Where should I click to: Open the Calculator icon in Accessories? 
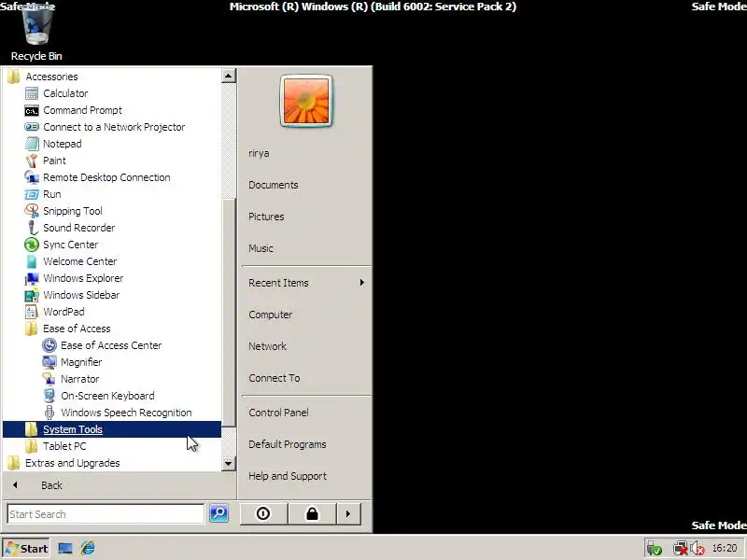pyautogui.click(x=32, y=93)
